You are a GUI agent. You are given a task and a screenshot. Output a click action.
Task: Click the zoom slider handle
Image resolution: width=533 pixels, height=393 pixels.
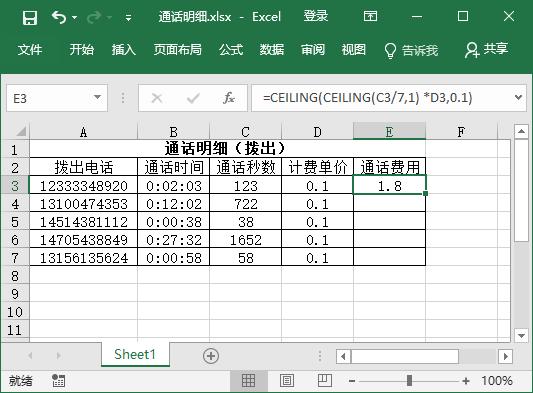click(x=409, y=380)
